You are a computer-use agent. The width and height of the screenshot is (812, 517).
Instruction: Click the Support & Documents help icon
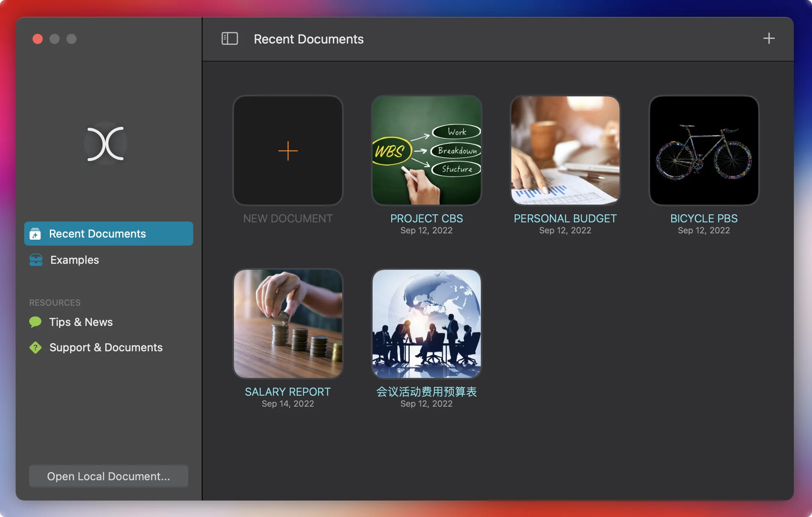[36, 347]
